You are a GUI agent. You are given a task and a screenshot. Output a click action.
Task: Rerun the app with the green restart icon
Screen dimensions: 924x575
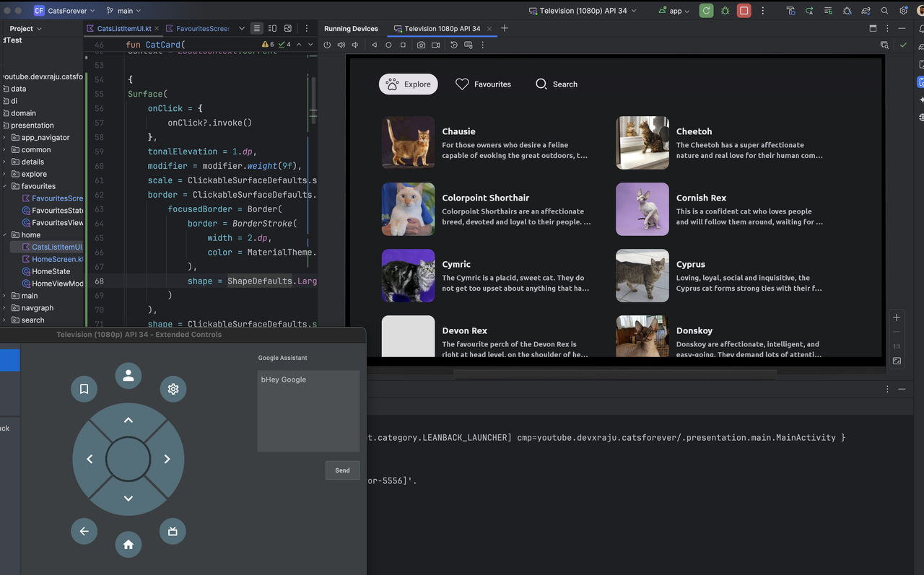point(706,10)
